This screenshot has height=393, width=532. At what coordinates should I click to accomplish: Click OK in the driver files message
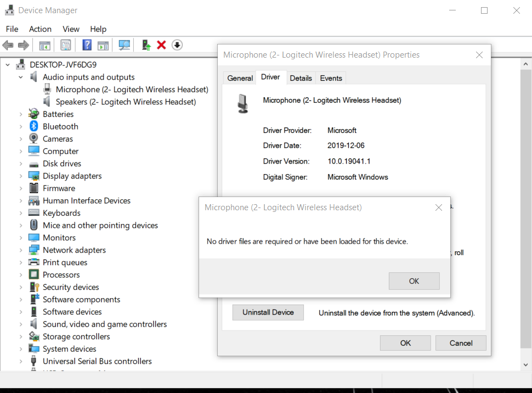coord(414,281)
